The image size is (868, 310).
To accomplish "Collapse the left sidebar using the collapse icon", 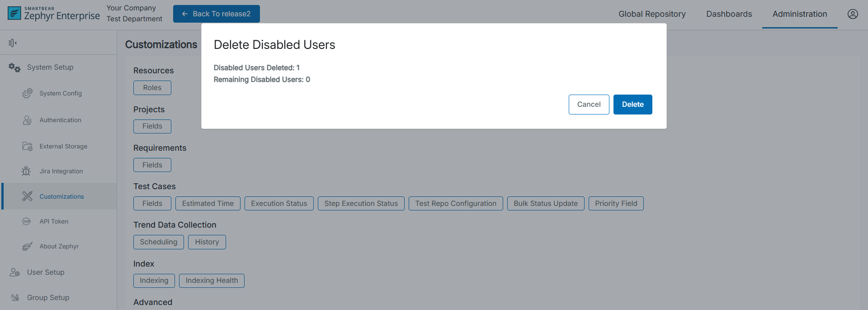I will click(13, 43).
